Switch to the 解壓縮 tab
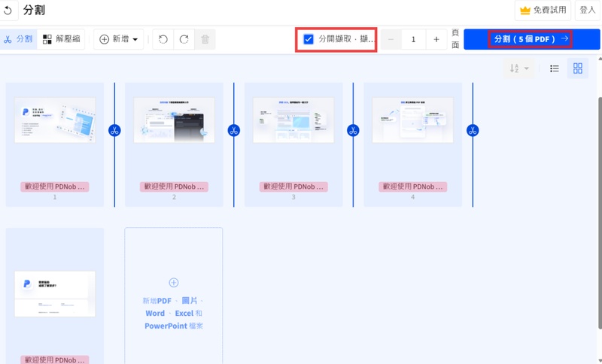The image size is (602, 364). (61, 39)
